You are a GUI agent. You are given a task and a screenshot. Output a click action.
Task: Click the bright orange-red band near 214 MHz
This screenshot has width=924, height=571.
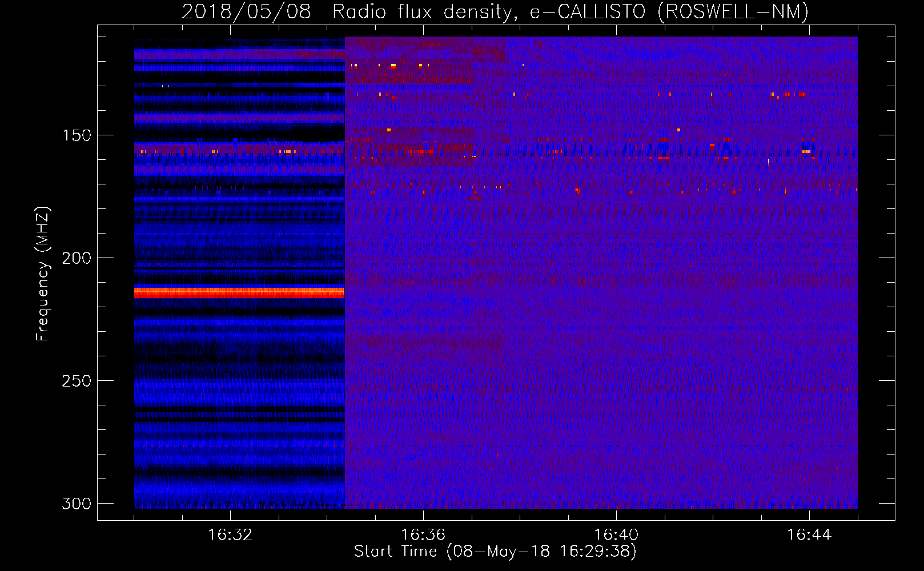(239, 292)
